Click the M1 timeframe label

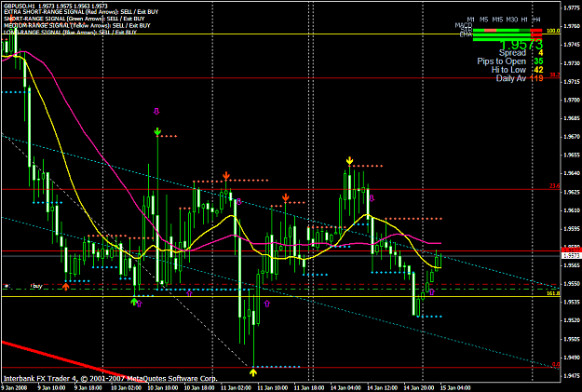470,20
